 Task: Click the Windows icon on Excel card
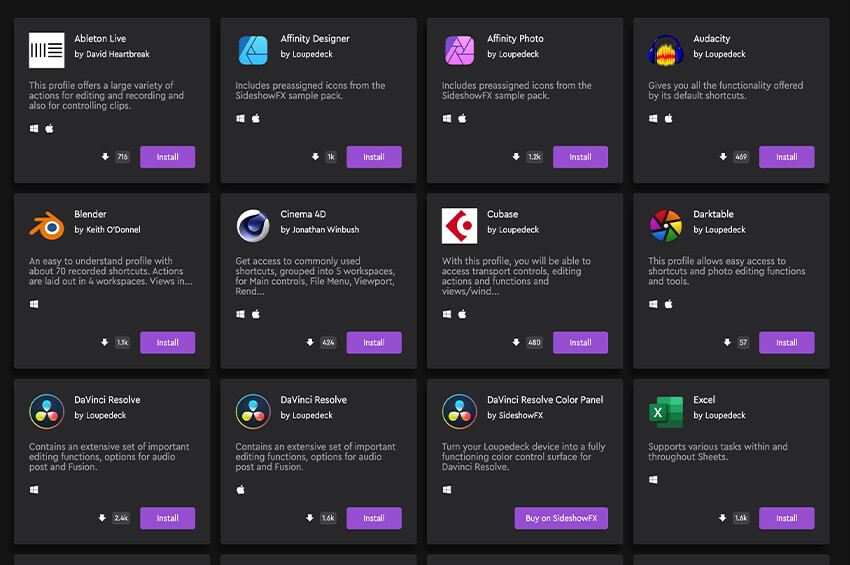[x=653, y=479]
